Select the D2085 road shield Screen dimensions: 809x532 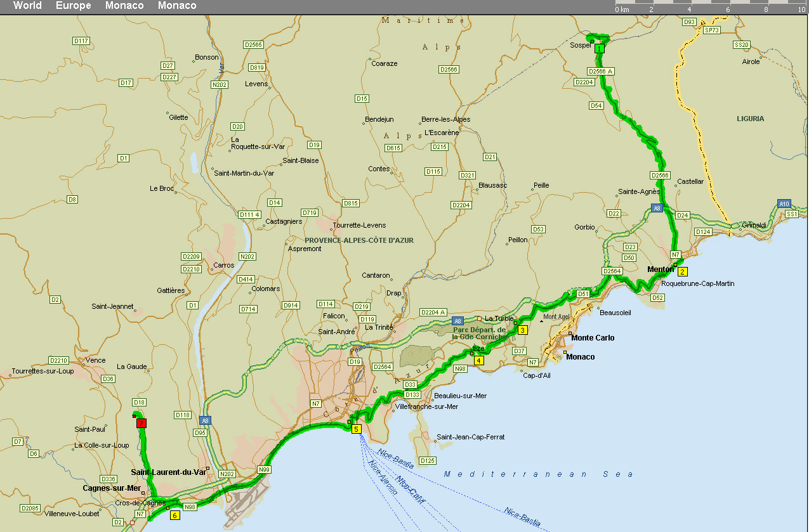pos(30,508)
